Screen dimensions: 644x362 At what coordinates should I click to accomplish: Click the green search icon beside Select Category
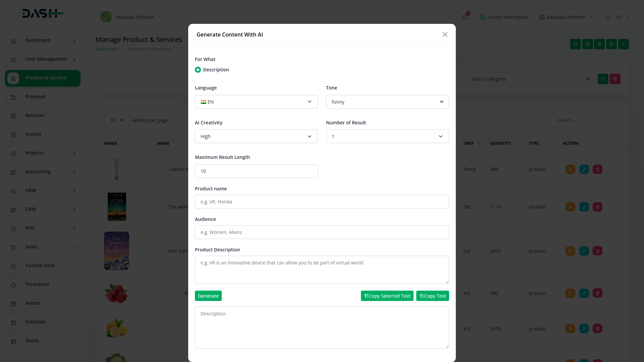coord(603,79)
